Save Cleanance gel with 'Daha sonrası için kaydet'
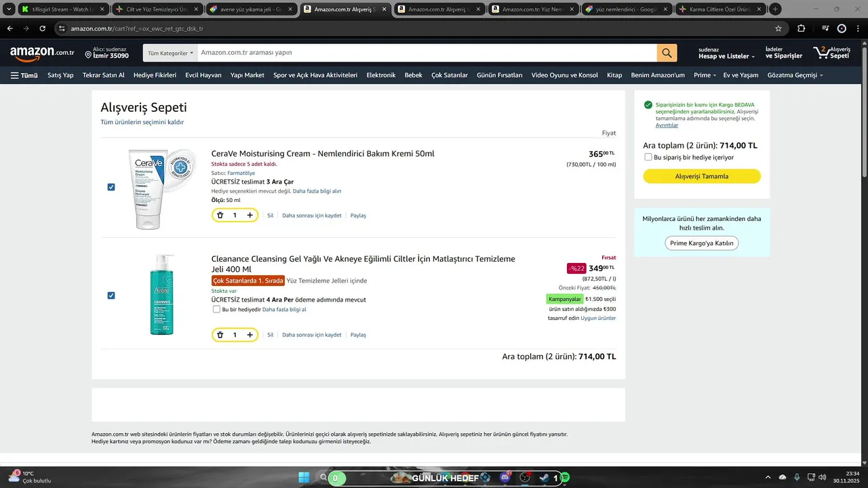Image resolution: width=868 pixels, height=488 pixels. [312, 335]
